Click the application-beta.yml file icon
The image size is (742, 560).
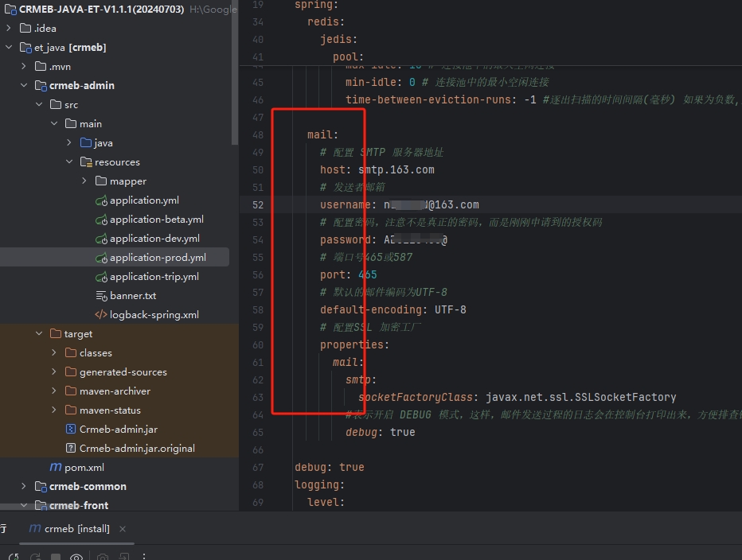coord(101,220)
